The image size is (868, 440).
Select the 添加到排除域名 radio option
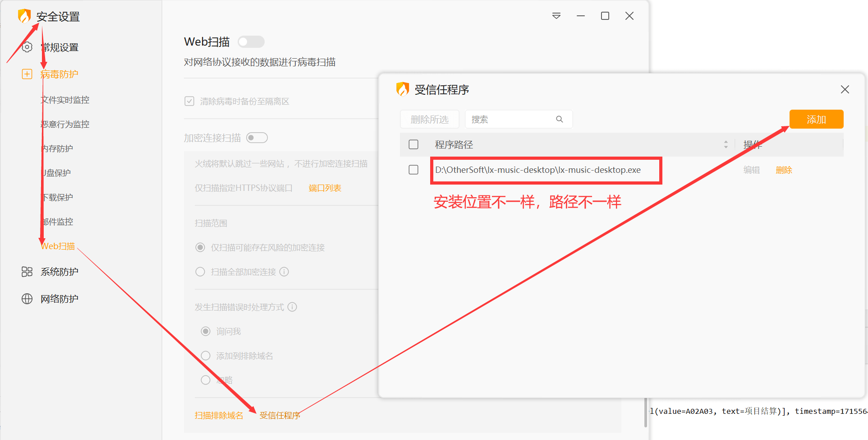206,355
